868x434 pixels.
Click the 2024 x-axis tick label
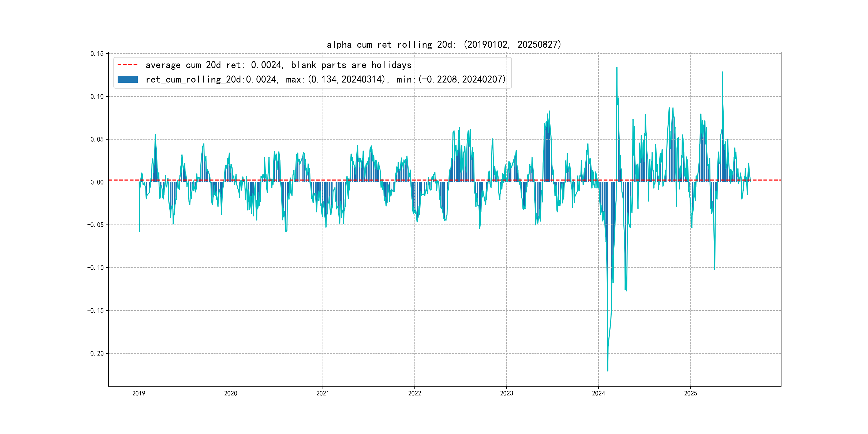[598, 393]
